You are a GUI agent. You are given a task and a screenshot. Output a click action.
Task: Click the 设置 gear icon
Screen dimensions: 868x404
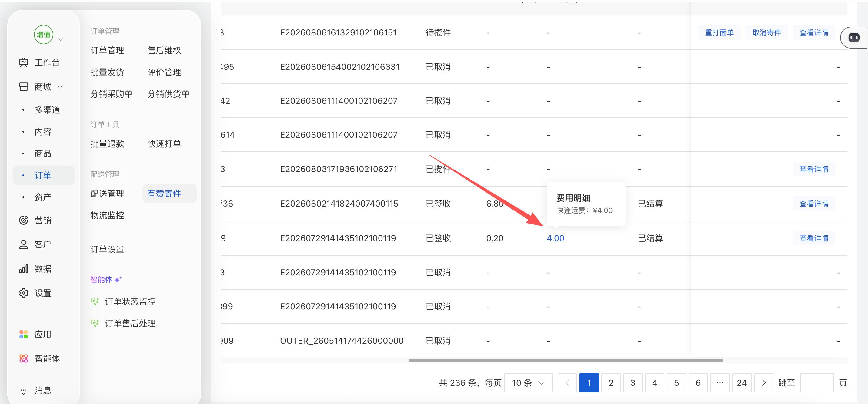click(x=24, y=293)
